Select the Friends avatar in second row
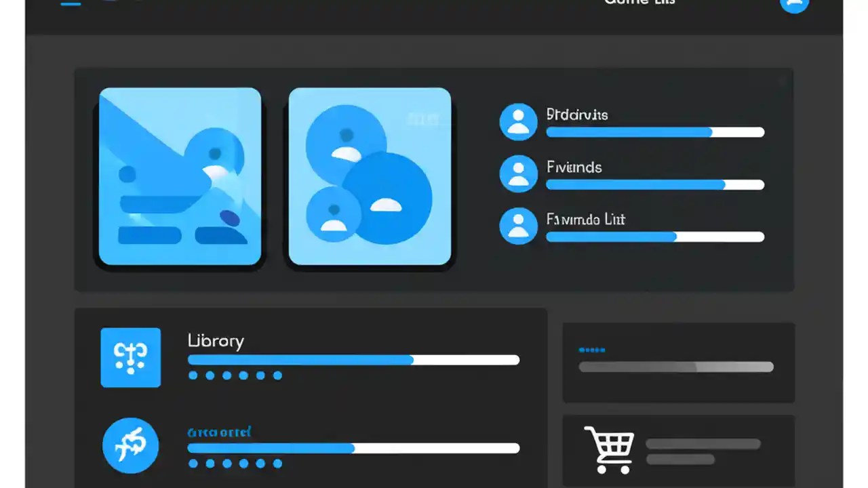The width and height of the screenshot is (868, 488). coord(518,174)
